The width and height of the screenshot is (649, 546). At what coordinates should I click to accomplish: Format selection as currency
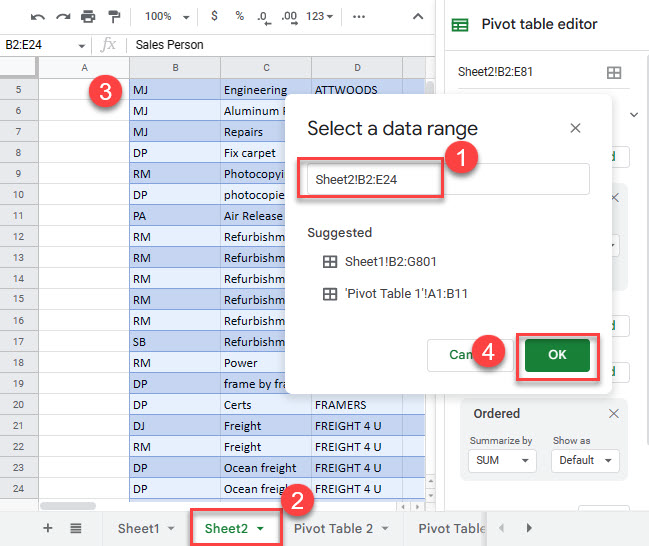point(215,17)
